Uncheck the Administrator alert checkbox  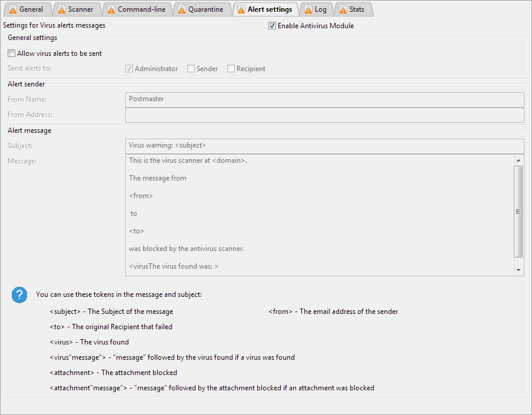click(x=129, y=69)
